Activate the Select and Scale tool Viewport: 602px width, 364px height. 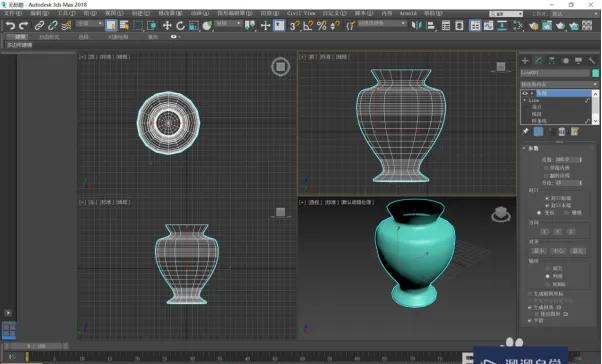(194, 26)
